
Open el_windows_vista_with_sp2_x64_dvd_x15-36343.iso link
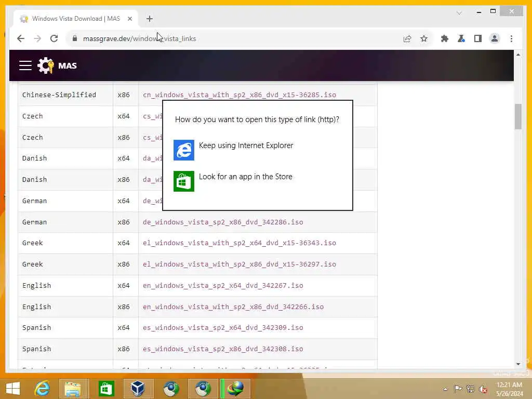pyautogui.click(x=240, y=243)
